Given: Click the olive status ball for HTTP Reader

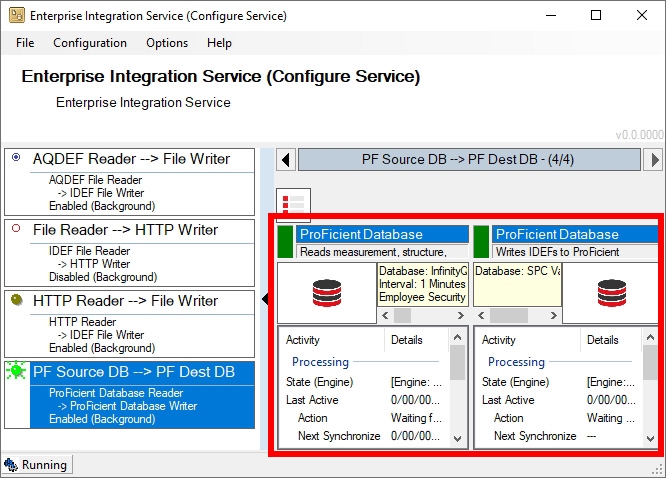Looking at the screenshot, I should 16,301.
